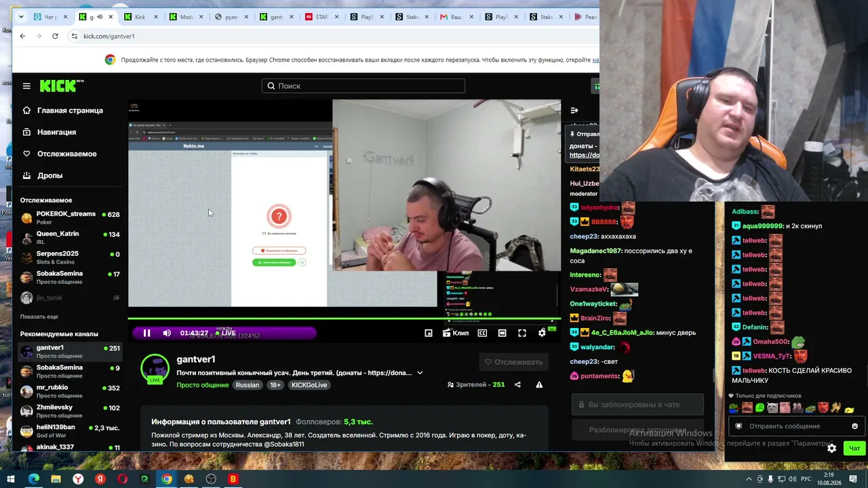Click the Отправить сообщение input field
This screenshot has width=868, height=488.
795,426
